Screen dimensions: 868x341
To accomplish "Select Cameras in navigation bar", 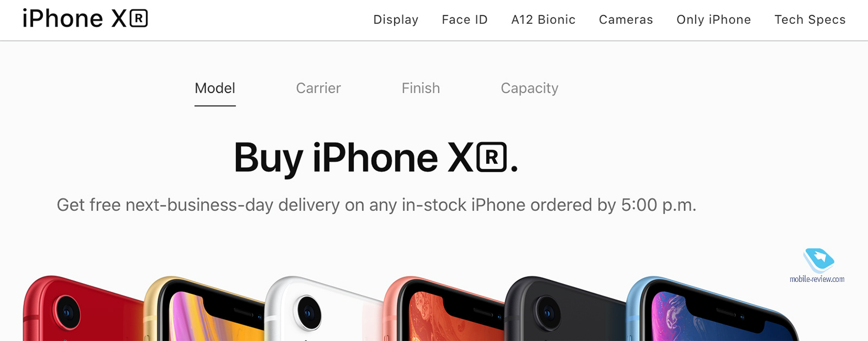I will pos(626,20).
